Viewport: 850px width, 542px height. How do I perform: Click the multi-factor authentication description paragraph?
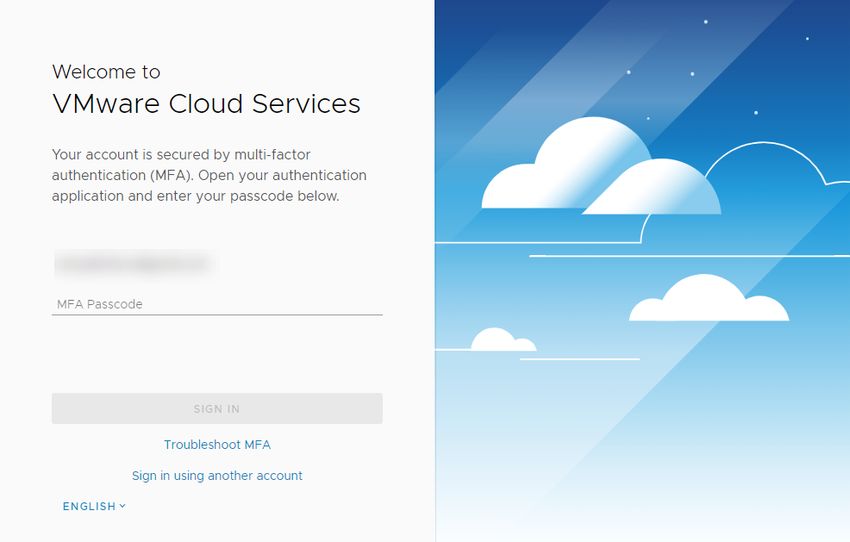coord(209,175)
